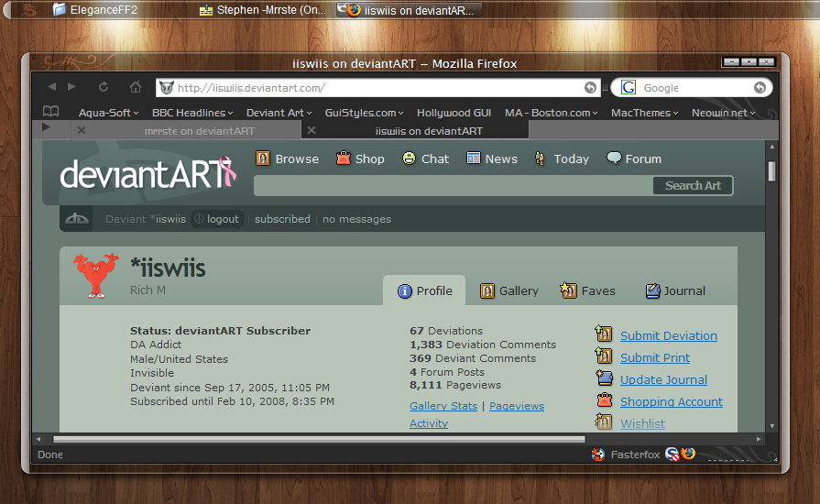Click the red heart avatar of iiswiis
This screenshot has width=820, height=504.
(96, 276)
